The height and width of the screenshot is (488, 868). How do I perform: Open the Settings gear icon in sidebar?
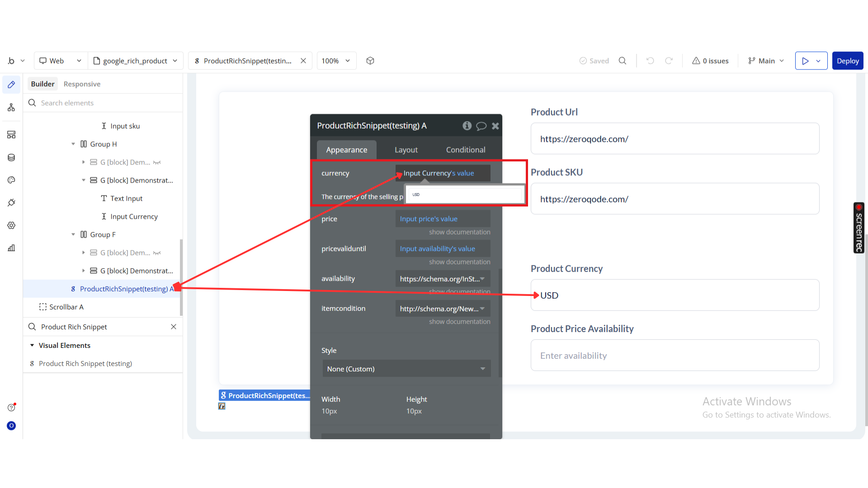coord(11,225)
